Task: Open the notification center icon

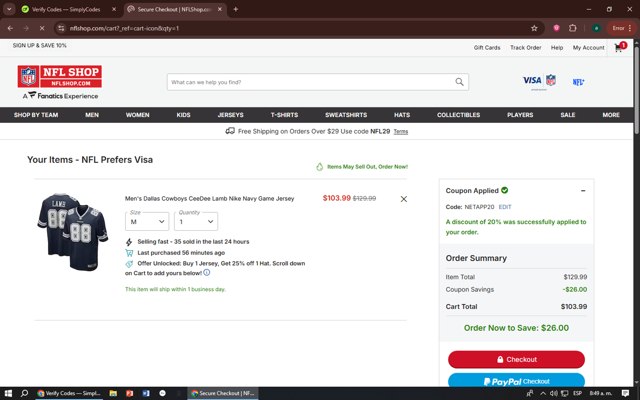Action: click(x=625, y=393)
